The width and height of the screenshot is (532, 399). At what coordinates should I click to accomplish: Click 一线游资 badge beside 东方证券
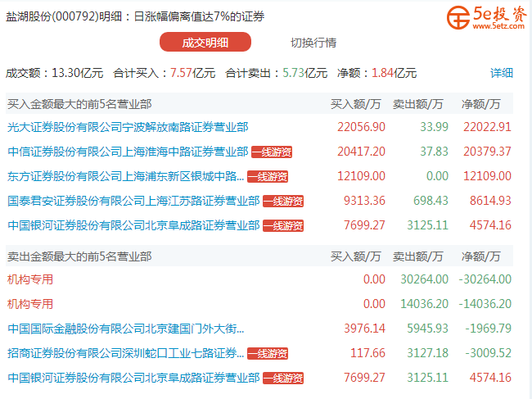coord(268,177)
